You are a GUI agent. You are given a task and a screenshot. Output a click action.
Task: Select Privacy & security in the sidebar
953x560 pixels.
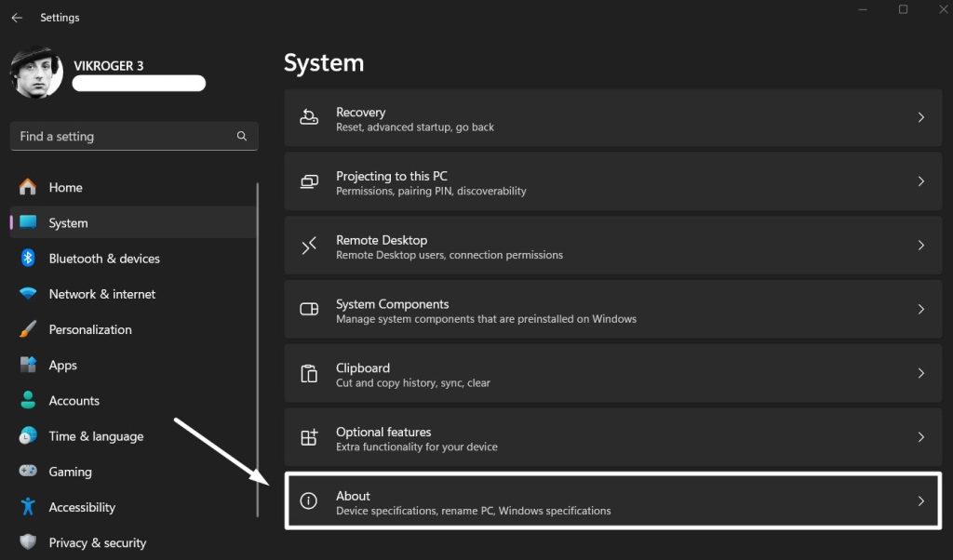98,542
